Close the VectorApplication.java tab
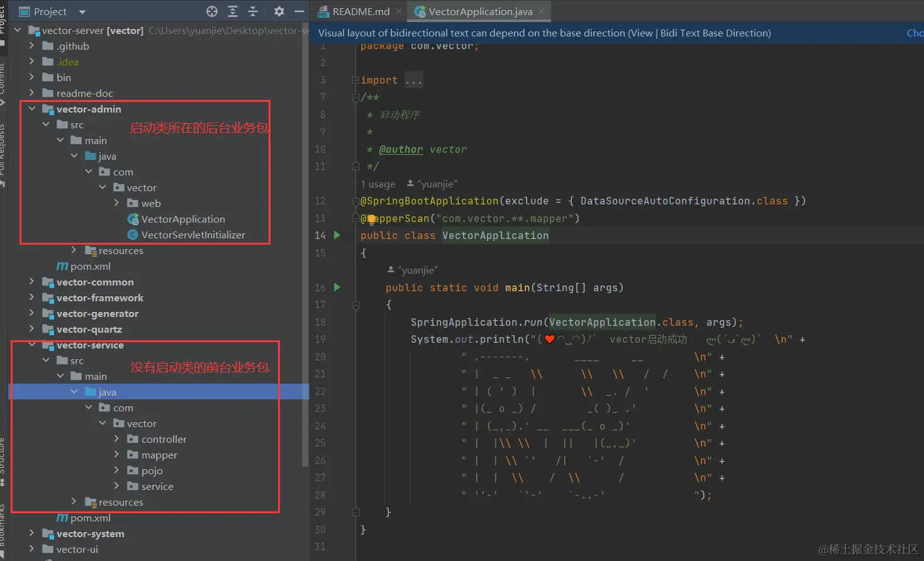This screenshot has width=924, height=561. click(542, 11)
